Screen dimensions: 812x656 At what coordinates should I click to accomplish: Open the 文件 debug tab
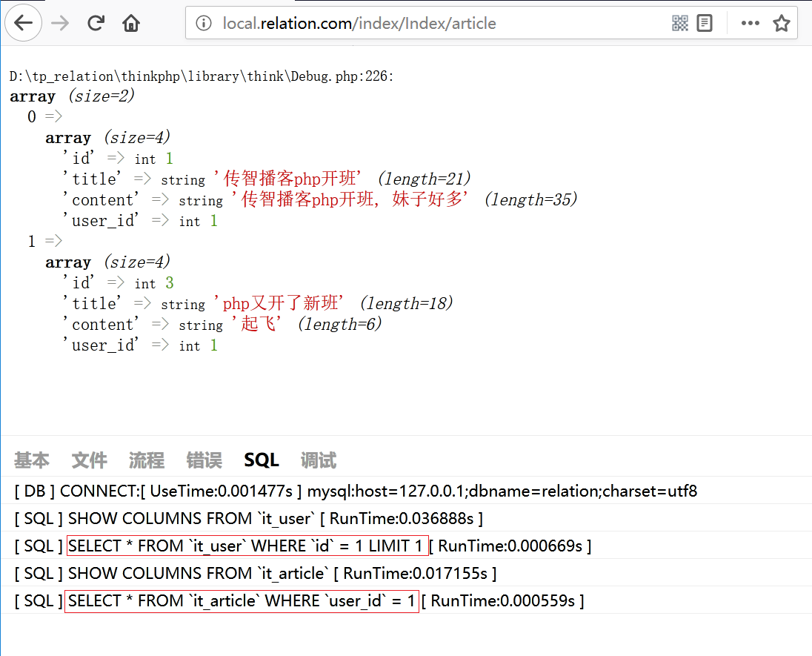(x=89, y=460)
